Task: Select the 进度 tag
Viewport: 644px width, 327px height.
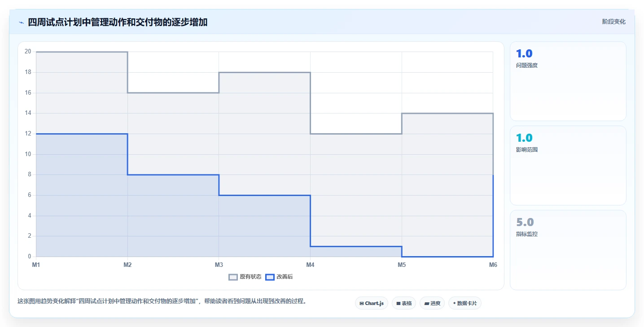Action: pyautogui.click(x=432, y=303)
